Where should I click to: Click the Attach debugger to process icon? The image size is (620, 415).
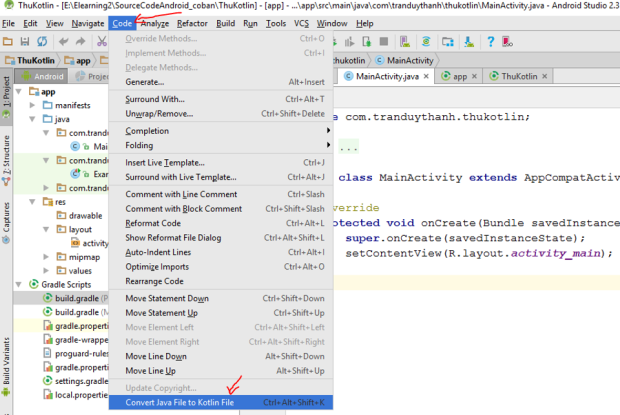click(x=366, y=42)
